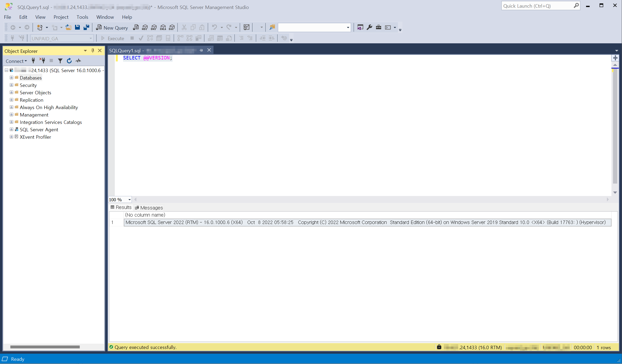
Task: Open a new XMLA query
Action: click(163, 27)
